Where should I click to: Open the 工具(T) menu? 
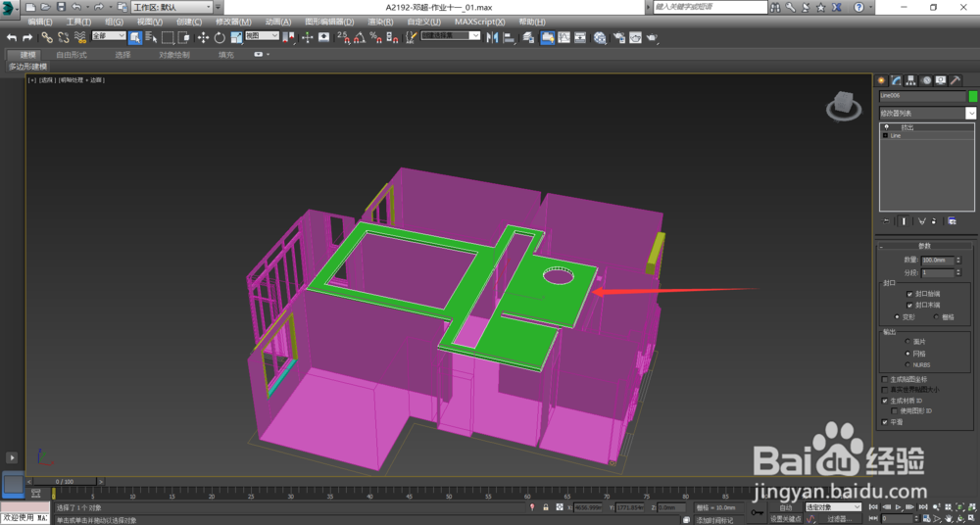(x=78, y=22)
